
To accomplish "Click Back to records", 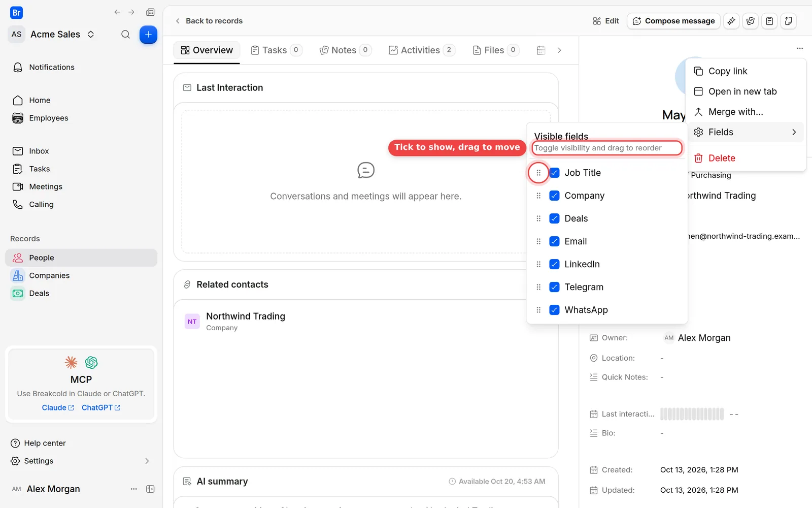I will click(x=209, y=21).
